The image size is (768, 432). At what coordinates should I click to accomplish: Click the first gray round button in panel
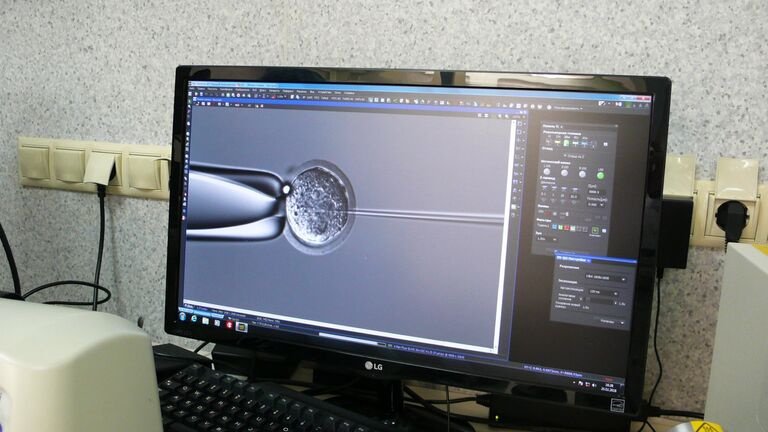pos(547,172)
